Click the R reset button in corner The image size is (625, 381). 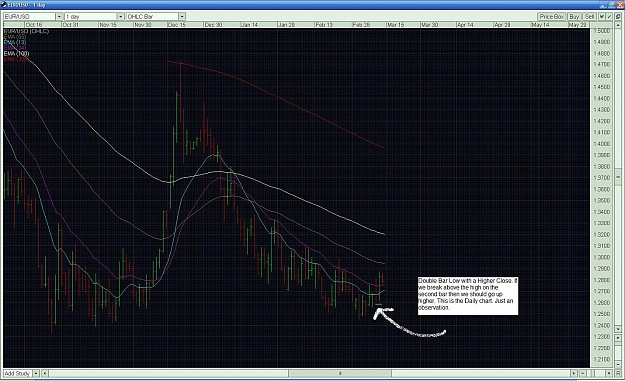(618, 373)
